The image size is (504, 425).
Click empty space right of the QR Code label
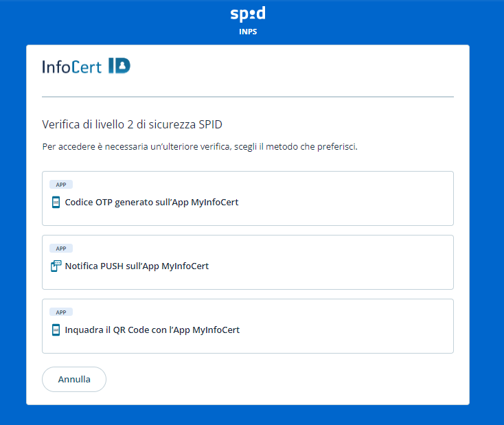pos(343,330)
